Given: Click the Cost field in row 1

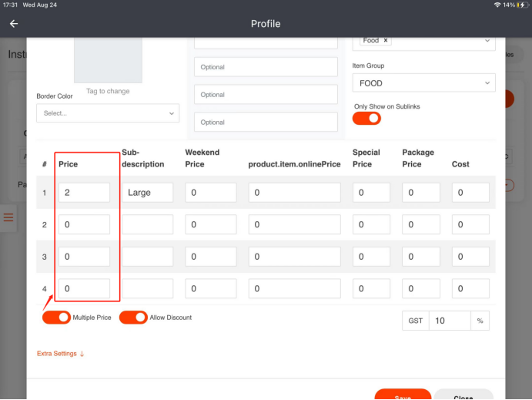Looking at the screenshot, I should [x=470, y=193].
